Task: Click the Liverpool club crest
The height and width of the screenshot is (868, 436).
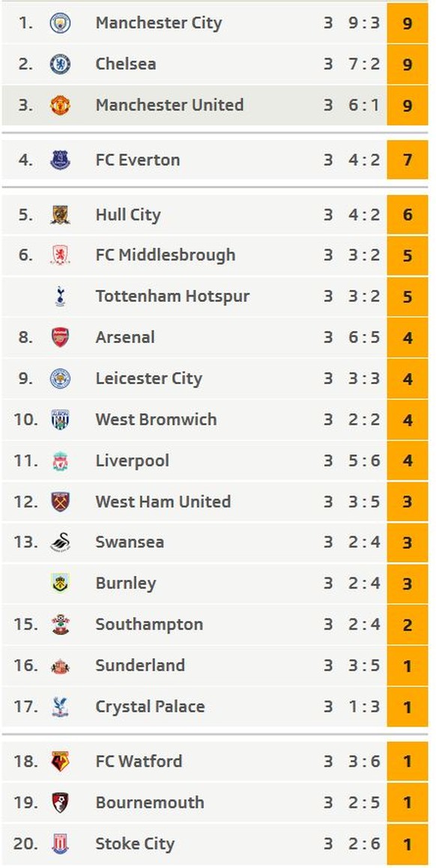Action: point(60,461)
